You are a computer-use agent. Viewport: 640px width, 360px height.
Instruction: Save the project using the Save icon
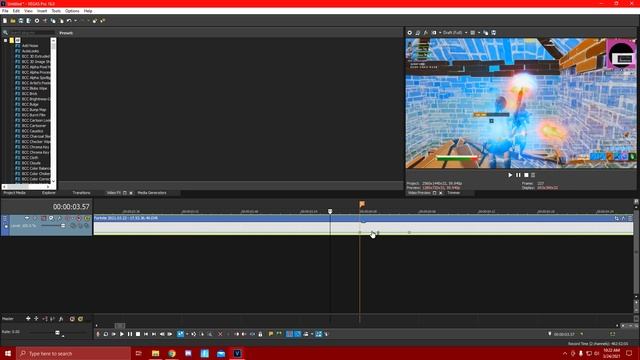tap(21, 20)
